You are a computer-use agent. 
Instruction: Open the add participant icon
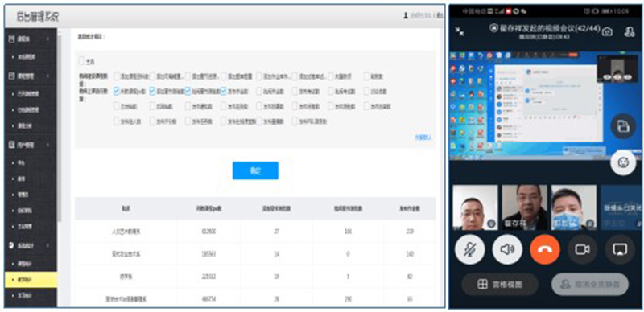pos(630,31)
